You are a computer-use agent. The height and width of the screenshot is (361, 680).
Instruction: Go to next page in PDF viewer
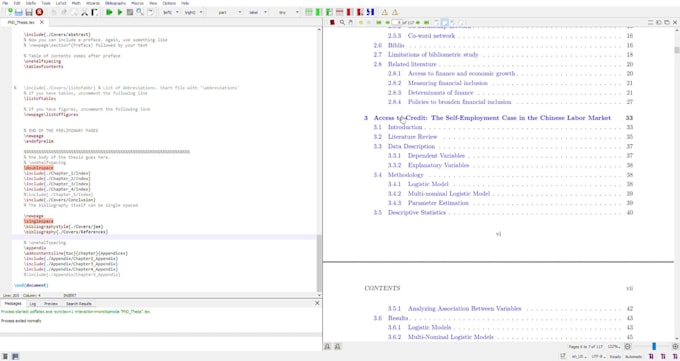pyautogui.click(x=418, y=22)
